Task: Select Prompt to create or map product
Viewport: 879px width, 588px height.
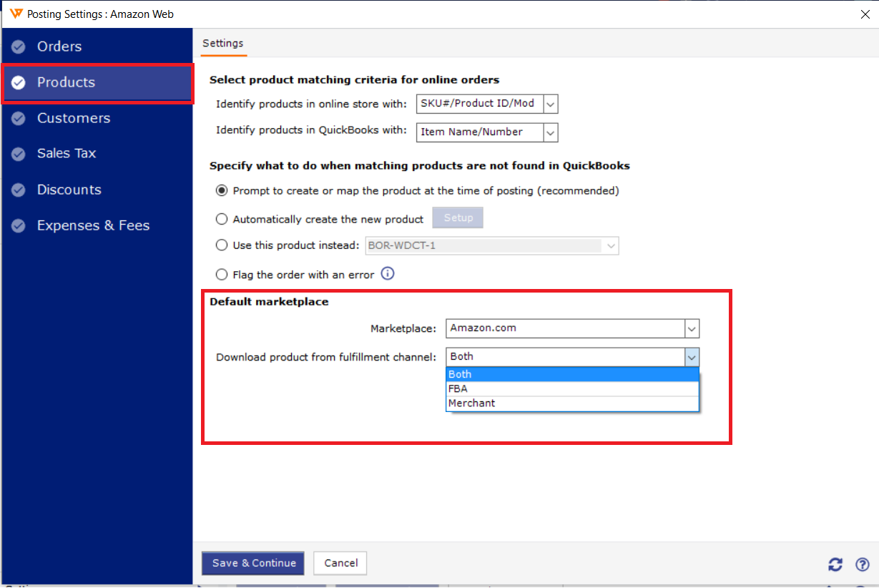Action: pos(222,191)
